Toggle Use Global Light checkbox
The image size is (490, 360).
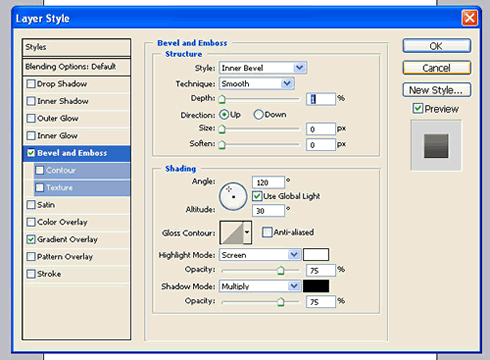pyautogui.click(x=257, y=196)
